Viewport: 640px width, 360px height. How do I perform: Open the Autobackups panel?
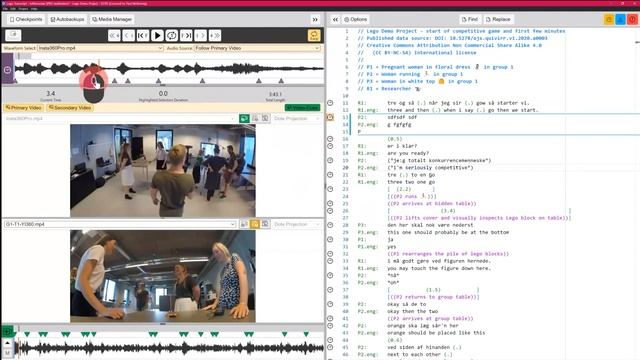coord(67,19)
